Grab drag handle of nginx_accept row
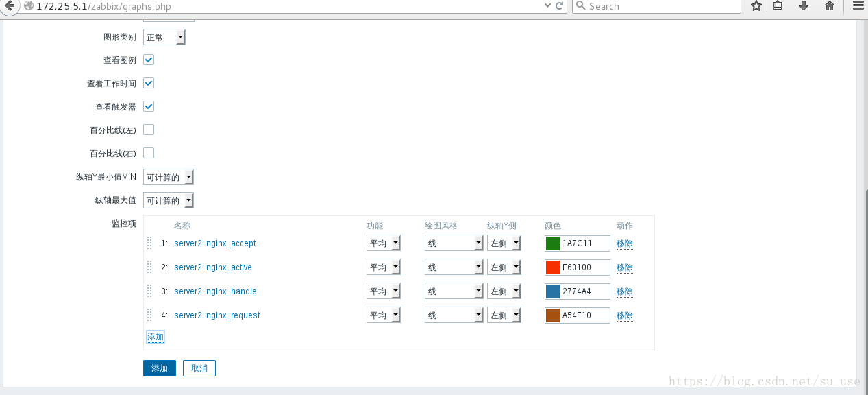 (x=149, y=243)
